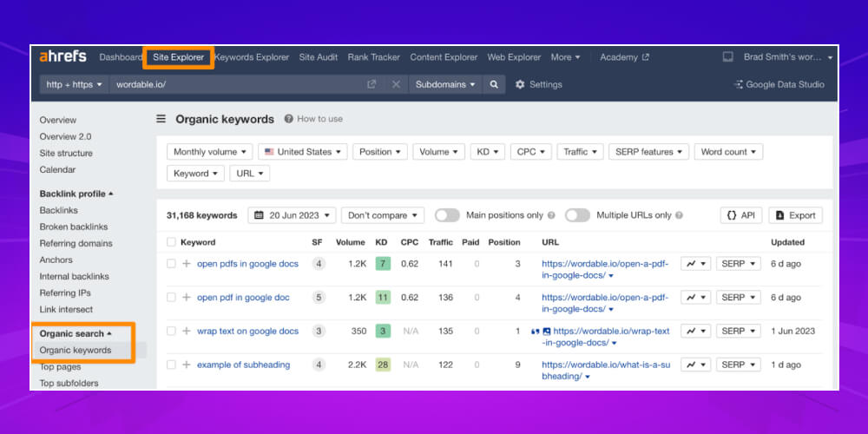This screenshot has height=434, width=868.
Task: Open Position filter dropdown
Action: point(380,152)
